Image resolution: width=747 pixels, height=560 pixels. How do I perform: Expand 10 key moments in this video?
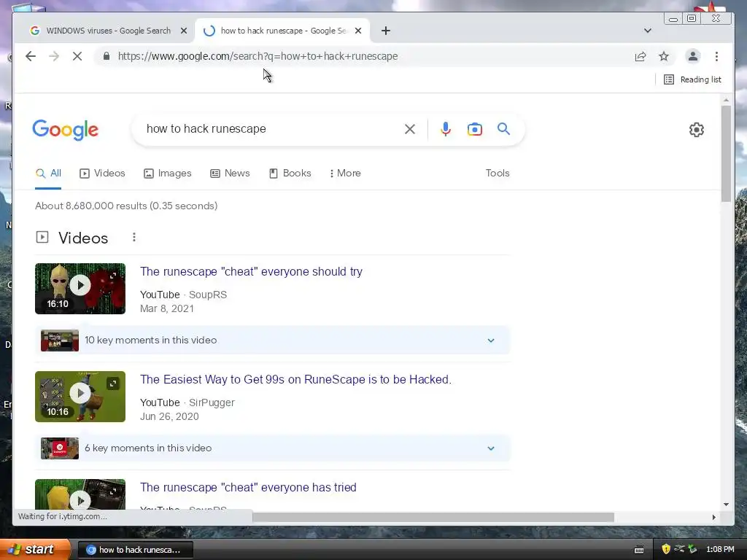pyautogui.click(x=273, y=341)
